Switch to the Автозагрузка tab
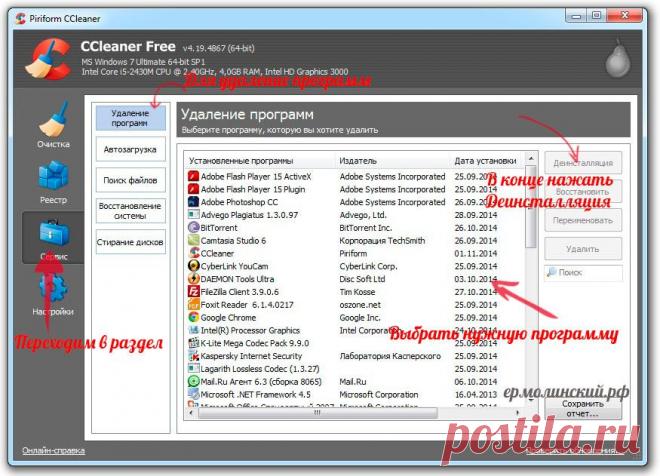Screen dimensions: 660x476 pos(131,149)
